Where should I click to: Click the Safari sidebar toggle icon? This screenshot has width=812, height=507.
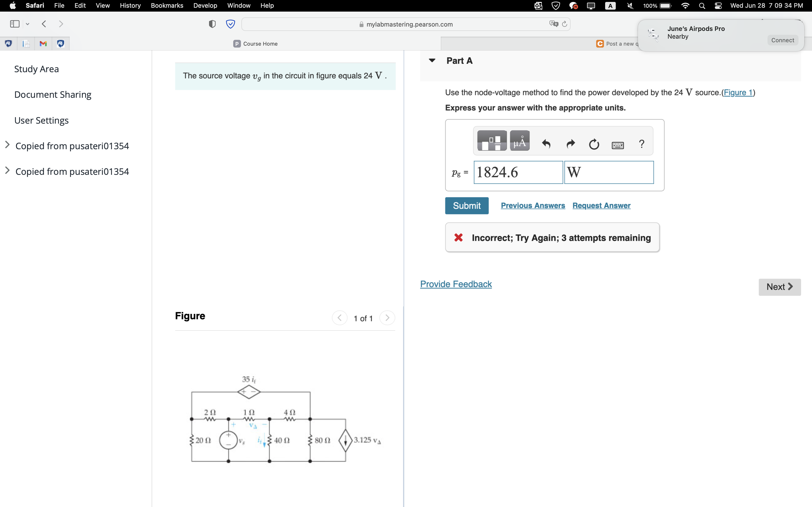click(15, 24)
